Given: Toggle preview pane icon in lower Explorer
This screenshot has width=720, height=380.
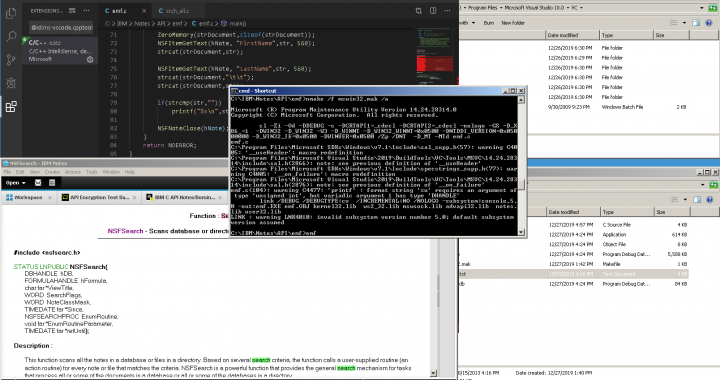Looking at the screenshot, I should (697, 200).
